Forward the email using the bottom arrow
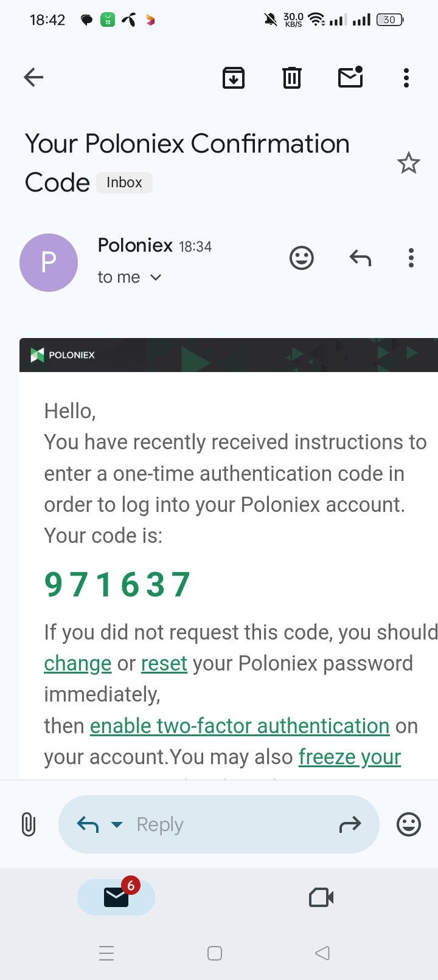The height and width of the screenshot is (980, 438). point(350,825)
